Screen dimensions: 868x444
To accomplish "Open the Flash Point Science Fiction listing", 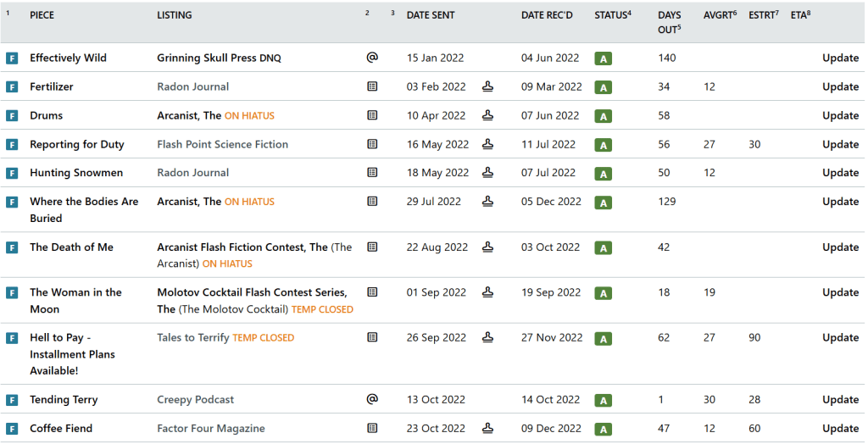I will tap(222, 145).
